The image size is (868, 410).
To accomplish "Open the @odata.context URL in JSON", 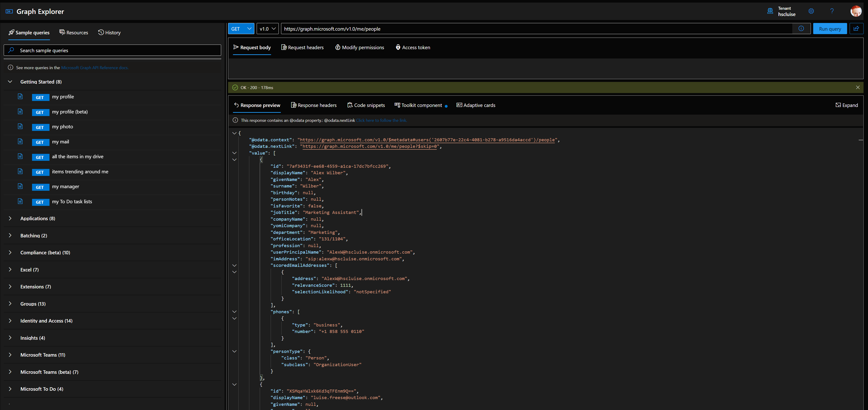I will (427, 140).
